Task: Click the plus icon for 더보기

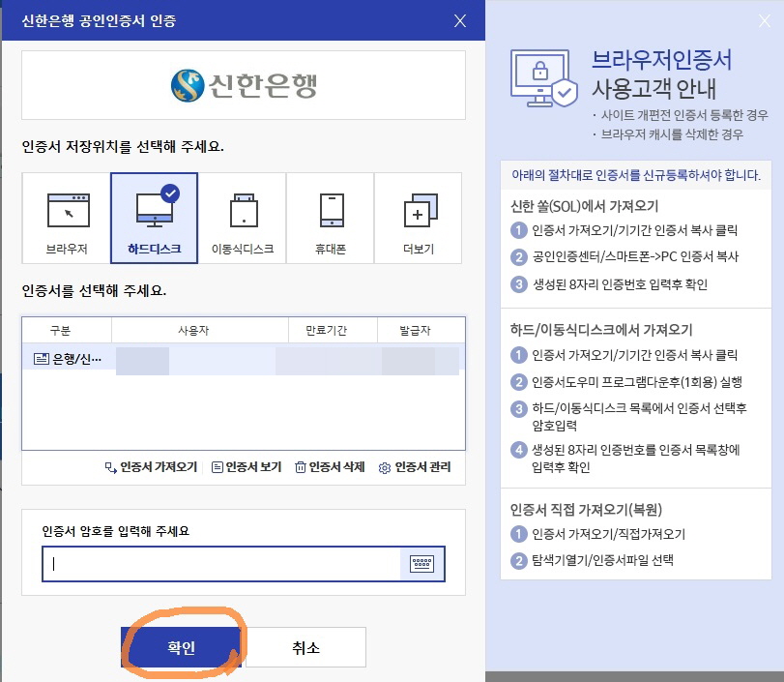Action: 421,210
